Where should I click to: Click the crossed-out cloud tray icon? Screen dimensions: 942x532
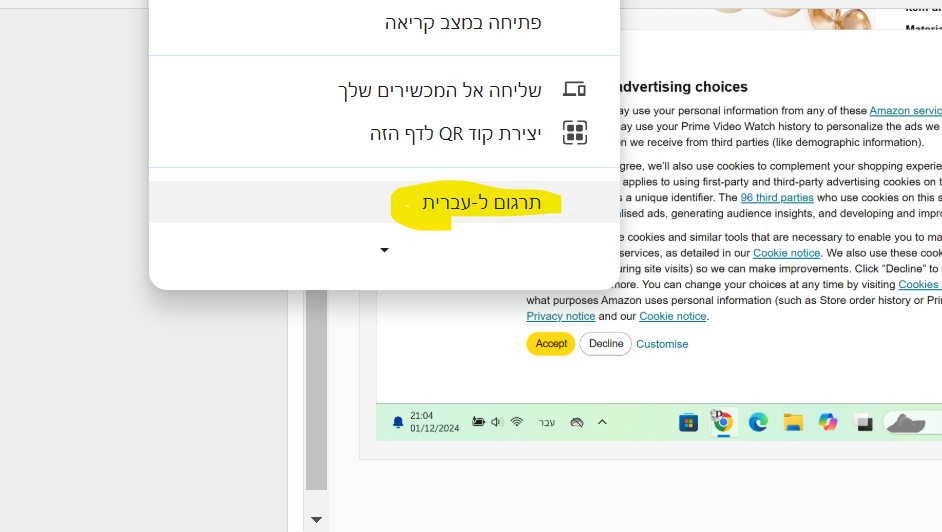(577, 422)
